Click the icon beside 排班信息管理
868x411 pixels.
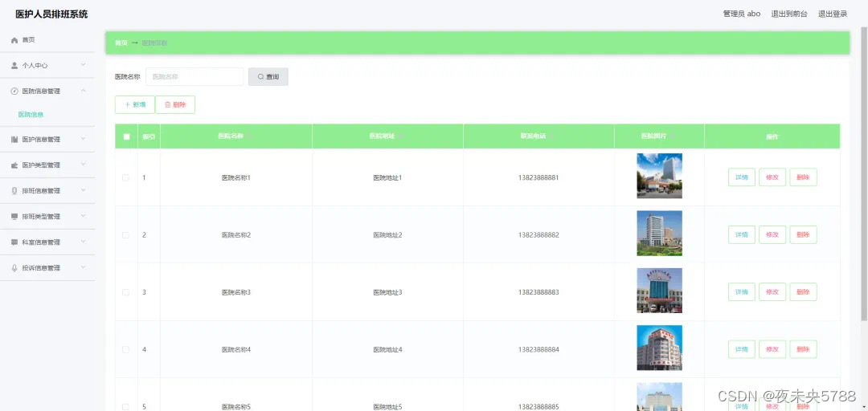coord(15,191)
